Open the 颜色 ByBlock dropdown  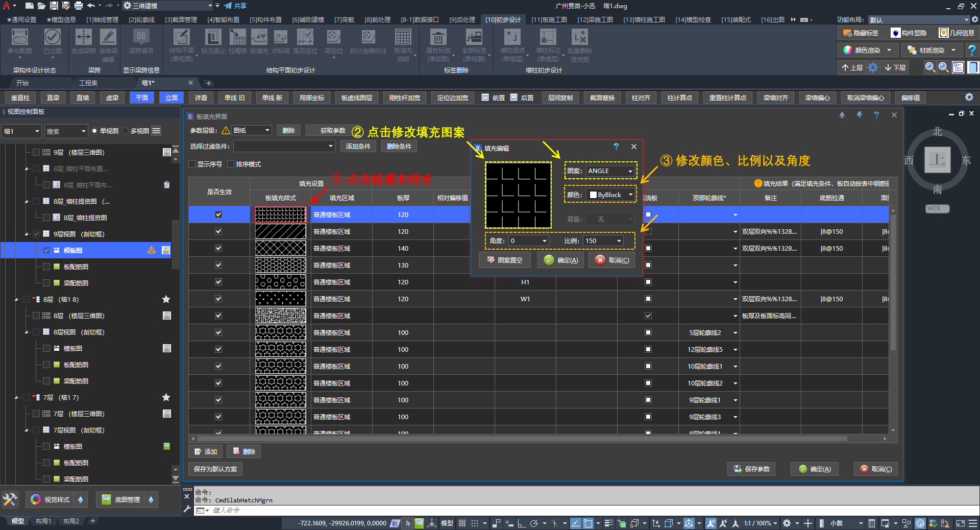610,195
